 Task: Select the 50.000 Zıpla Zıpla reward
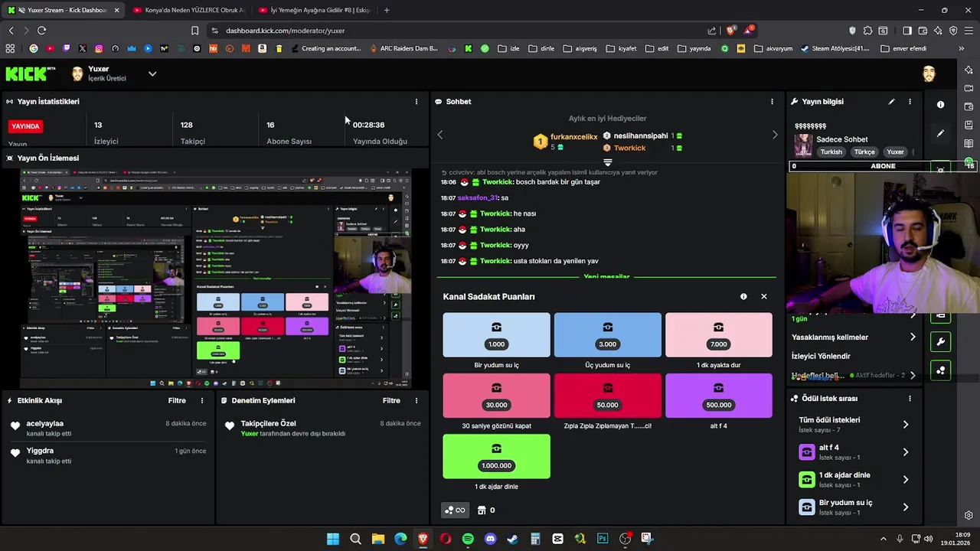(x=607, y=396)
